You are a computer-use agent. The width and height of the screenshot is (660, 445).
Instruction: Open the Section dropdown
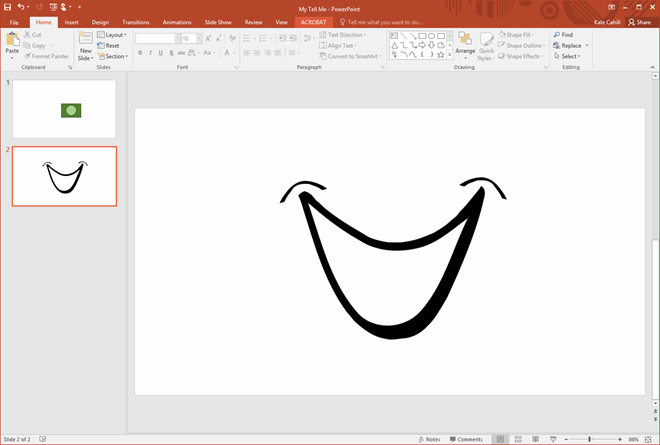coord(114,56)
